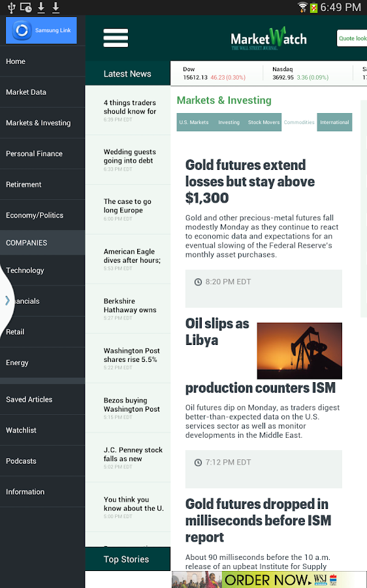
Task: Open Information in the sidebar
Action: 42,491
